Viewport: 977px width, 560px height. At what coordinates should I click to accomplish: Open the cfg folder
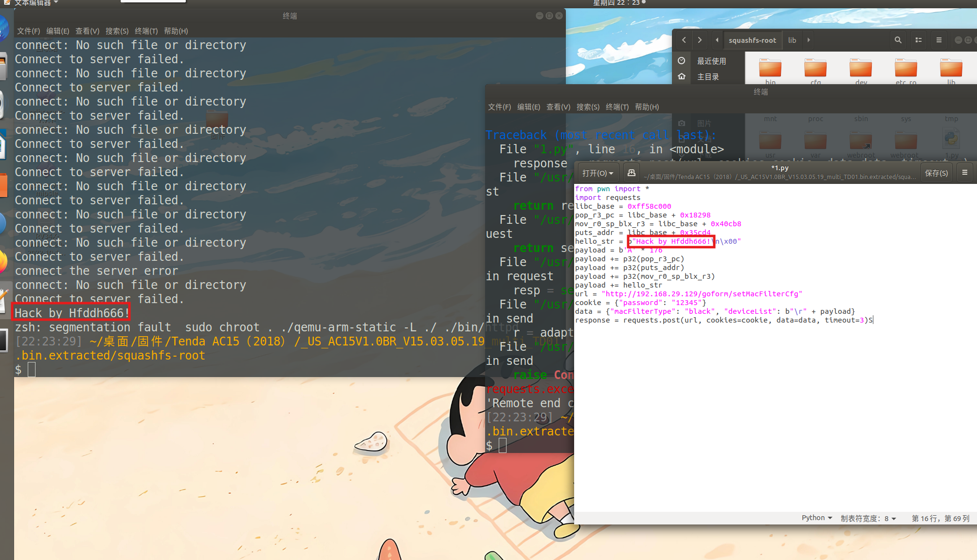pos(815,71)
